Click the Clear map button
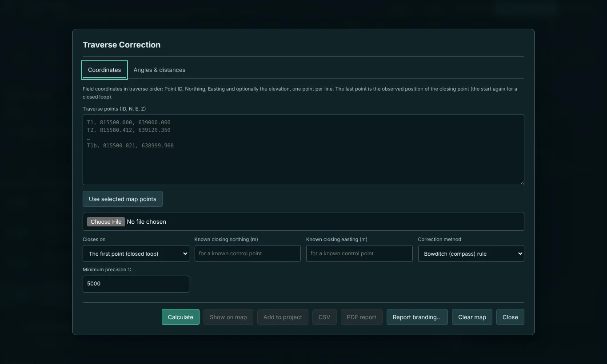607x364 pixels. (x=472, y=317)
